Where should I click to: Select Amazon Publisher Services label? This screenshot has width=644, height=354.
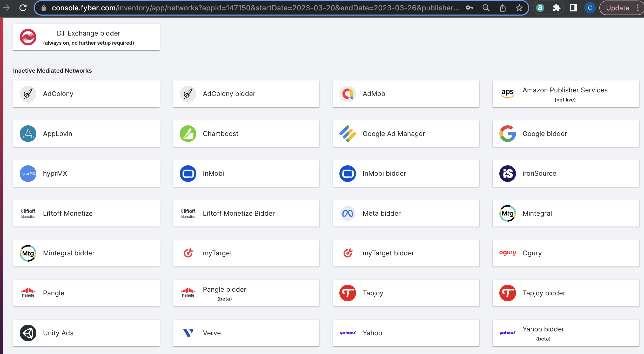click(x=565, y=90)
